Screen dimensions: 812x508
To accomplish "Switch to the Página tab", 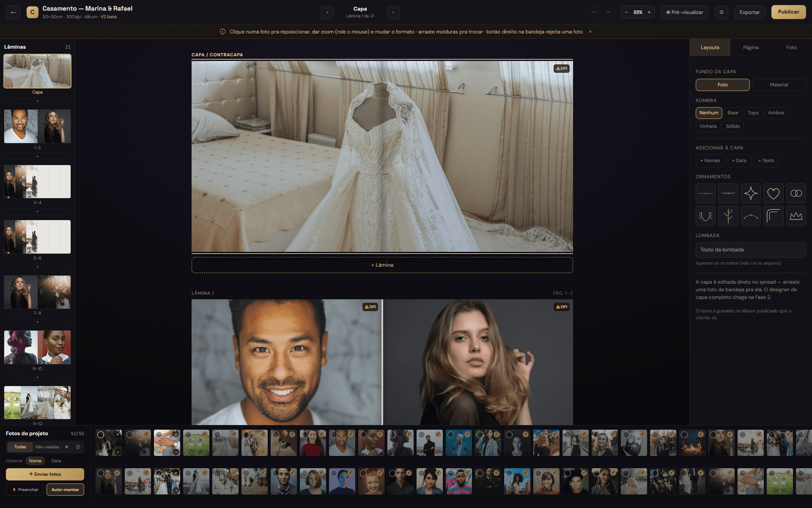I will [x=750, y=47].
